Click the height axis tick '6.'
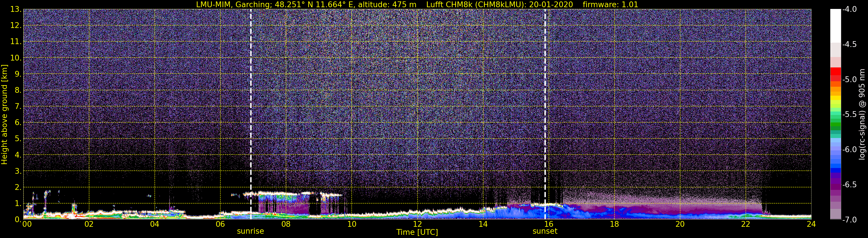The image size is (868, 238). 18,122
